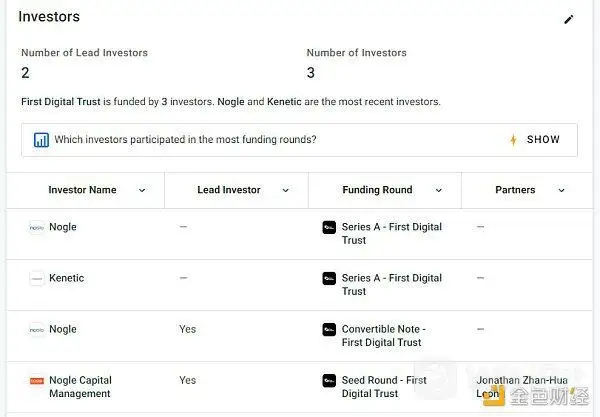Open the Kenetic investor link
Viewport: 600px width, 417px height.
[67, 278]
